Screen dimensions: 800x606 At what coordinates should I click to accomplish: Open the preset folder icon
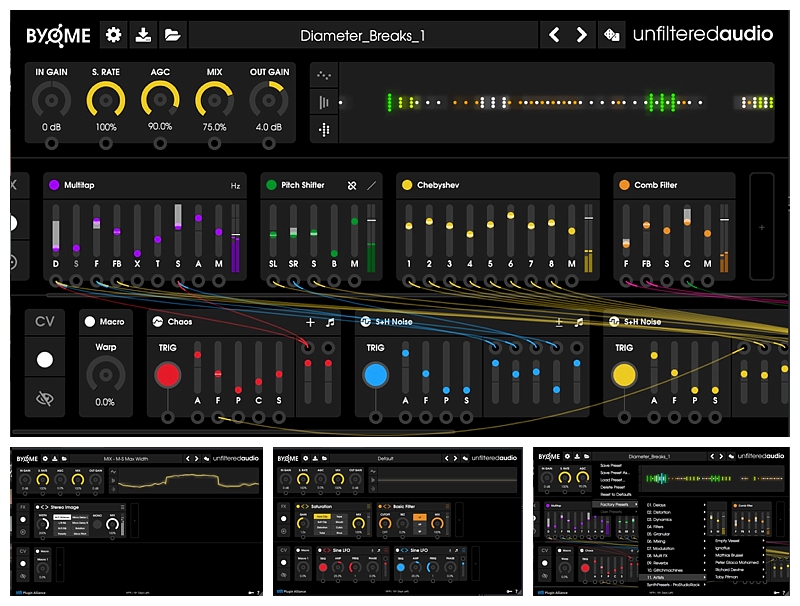click(x=172, y=35)
